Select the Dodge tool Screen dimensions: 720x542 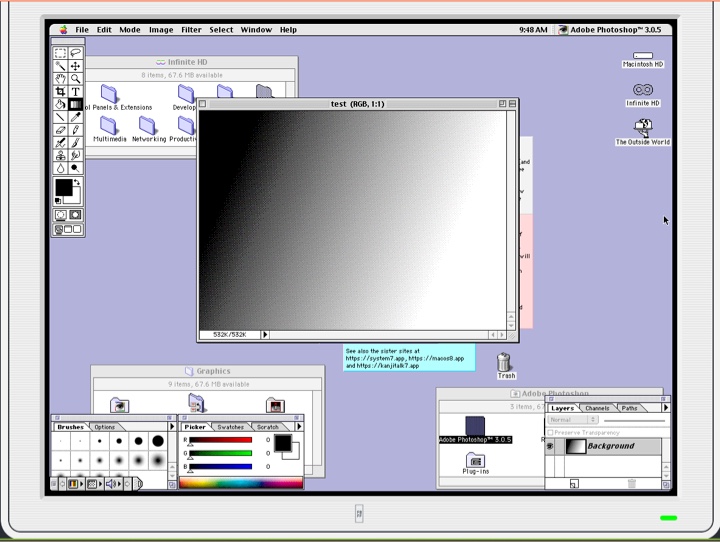coord(76,168)
